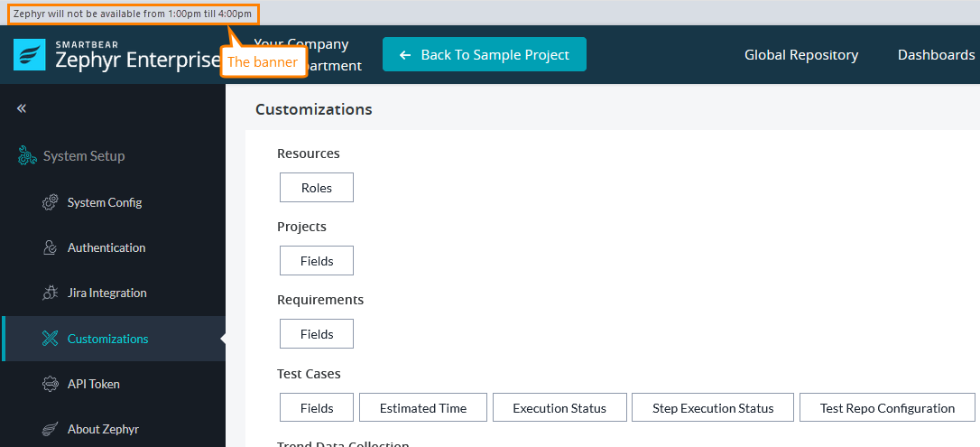Image resolution: width=980 pixels, height=447 pixels.
Task: Open Roles under Resources
Action: (x=317, y=188)
